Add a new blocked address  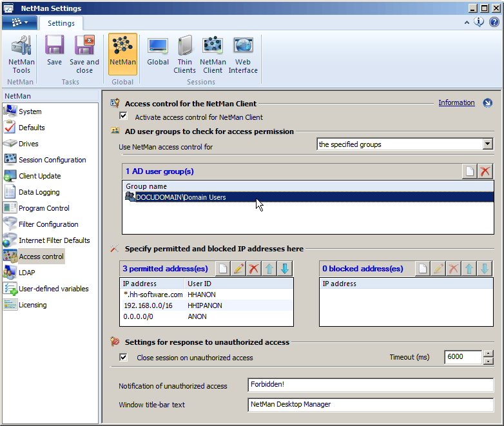[423, 269]
